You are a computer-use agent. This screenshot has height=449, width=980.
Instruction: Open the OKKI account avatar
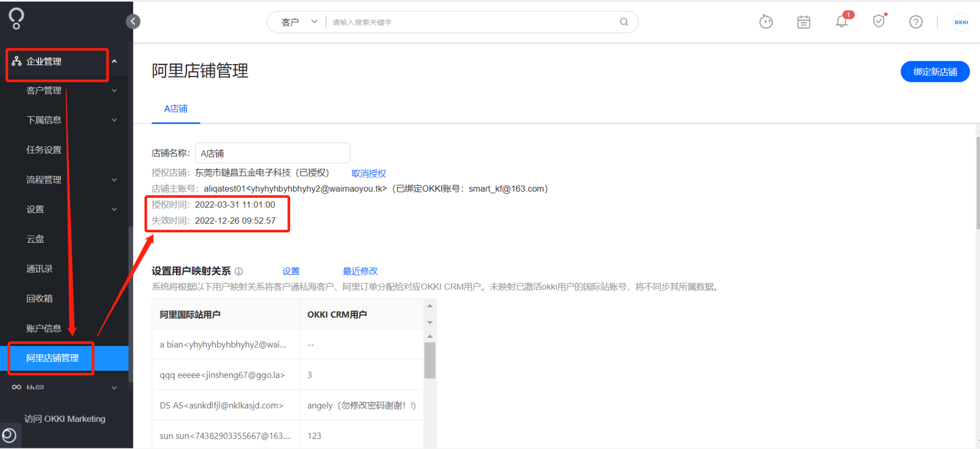[x=962, y=22]
